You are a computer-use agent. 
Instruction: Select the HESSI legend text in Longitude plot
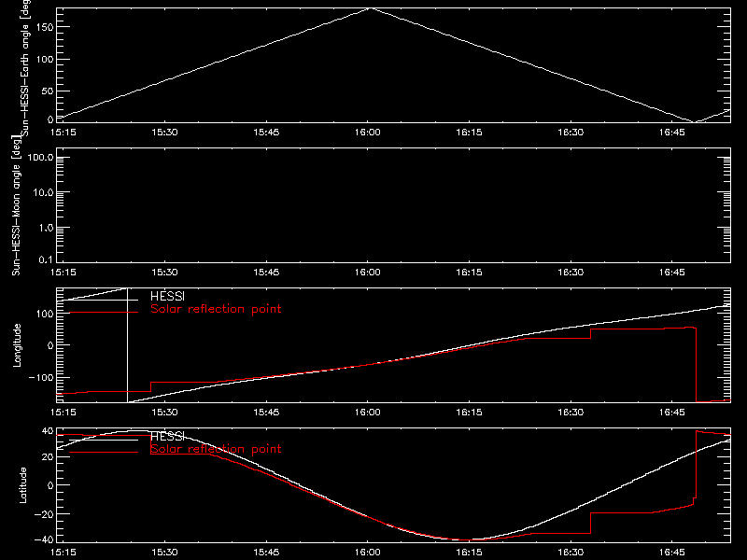(168, 297)
